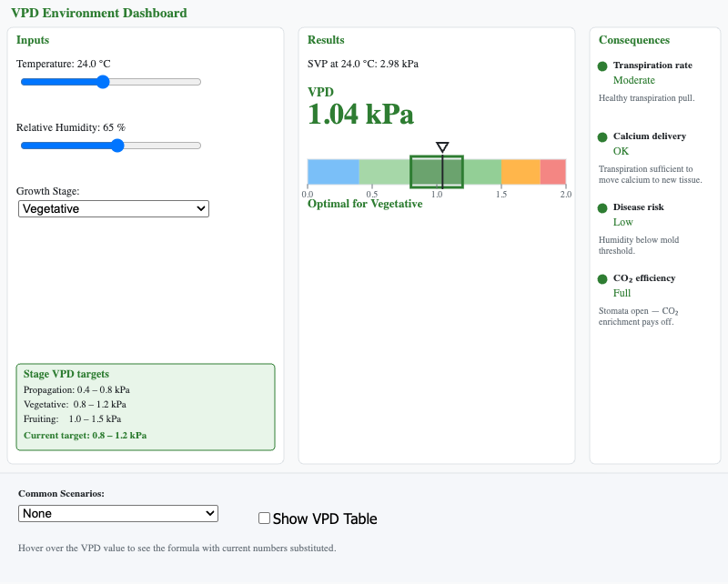Viewport: 728px width, 584px height.
Task: Click the 'Relative Humidity: 65 %' label
Action: pos(71,127)
